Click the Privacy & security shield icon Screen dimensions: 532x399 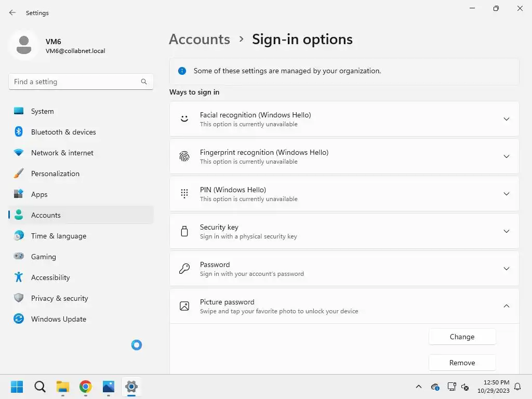(x=19, y=298)
